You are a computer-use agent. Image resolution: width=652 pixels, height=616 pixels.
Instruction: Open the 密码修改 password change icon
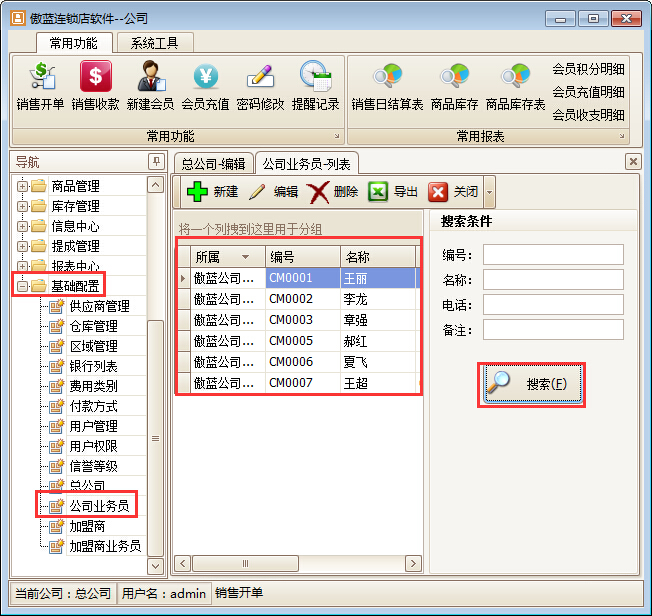click(260, 78)
